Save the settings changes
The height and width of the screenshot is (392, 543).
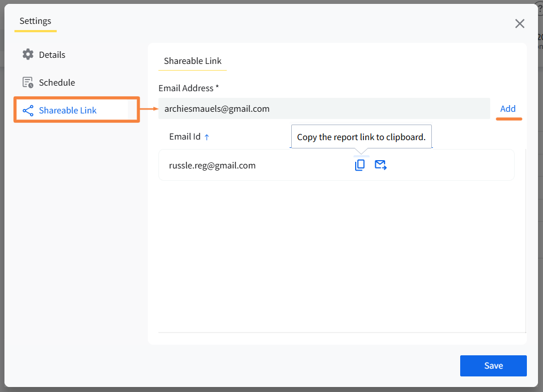click(x=493, y=366)
